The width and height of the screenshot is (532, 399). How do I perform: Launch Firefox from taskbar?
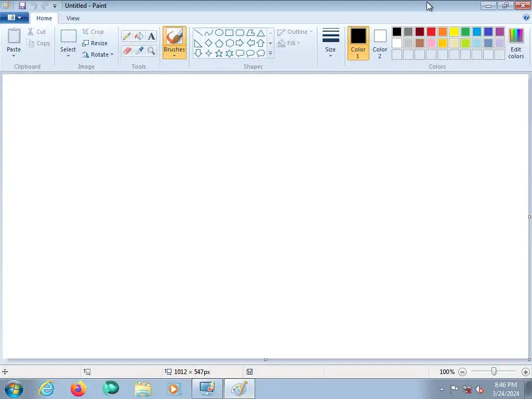click(x=78, y=389)
